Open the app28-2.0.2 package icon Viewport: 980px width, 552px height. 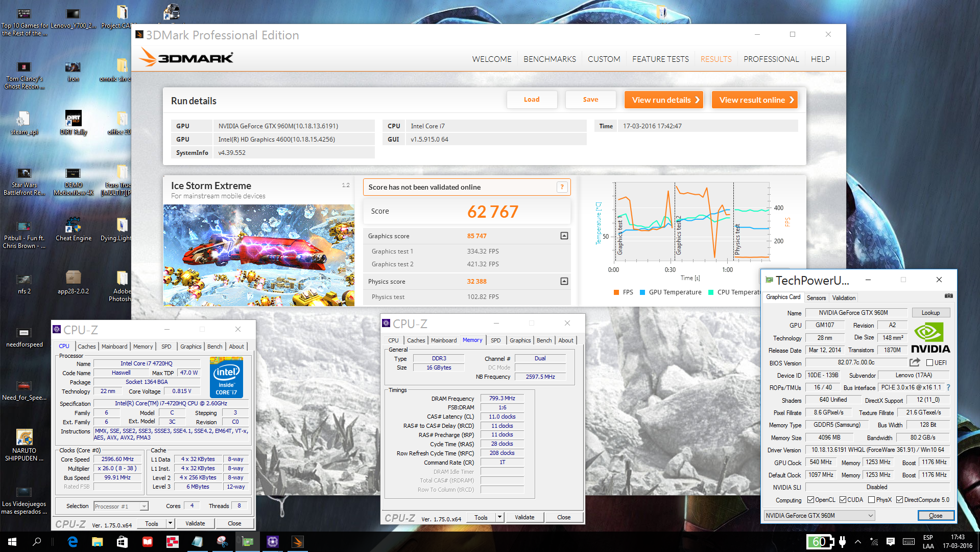[73, 283]
